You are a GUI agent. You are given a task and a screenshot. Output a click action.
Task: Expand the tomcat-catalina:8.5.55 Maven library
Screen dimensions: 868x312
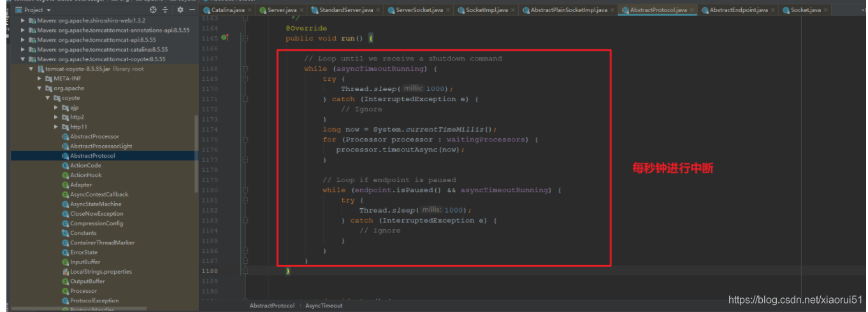click(x=24, y=49)
